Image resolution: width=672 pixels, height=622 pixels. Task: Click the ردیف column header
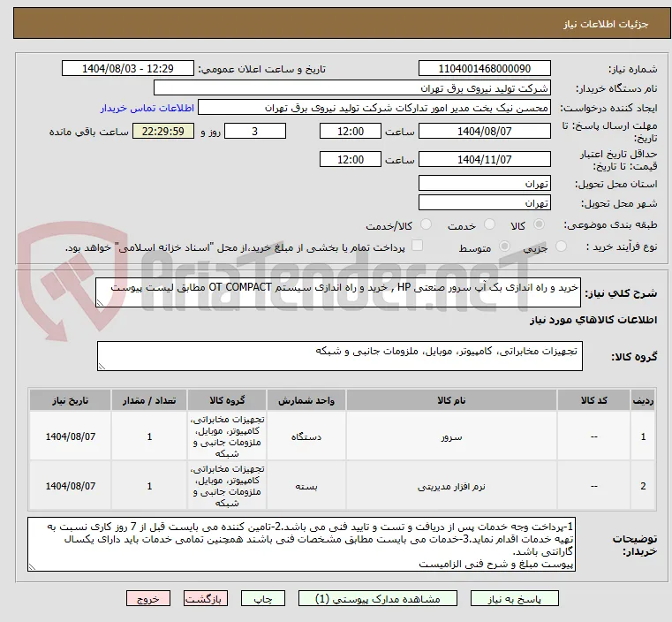pos(643,400)
